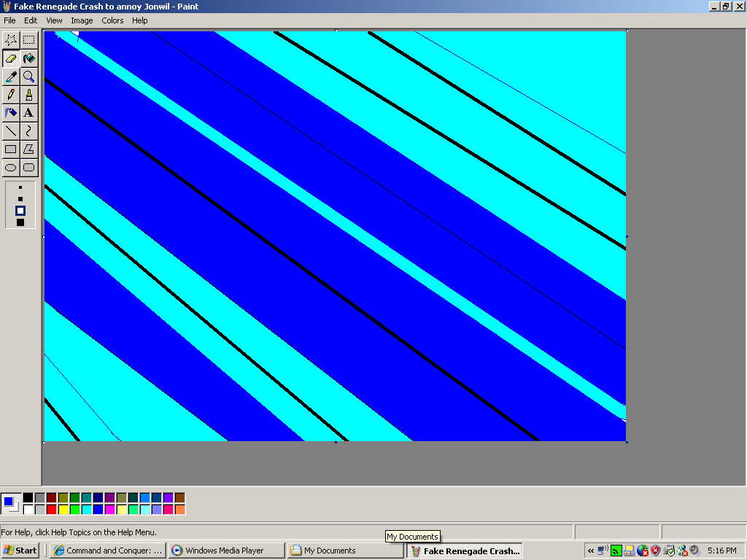Viewport: 747px width, 560px height.
Task: Open the Image menu
Action: (82, 20)
